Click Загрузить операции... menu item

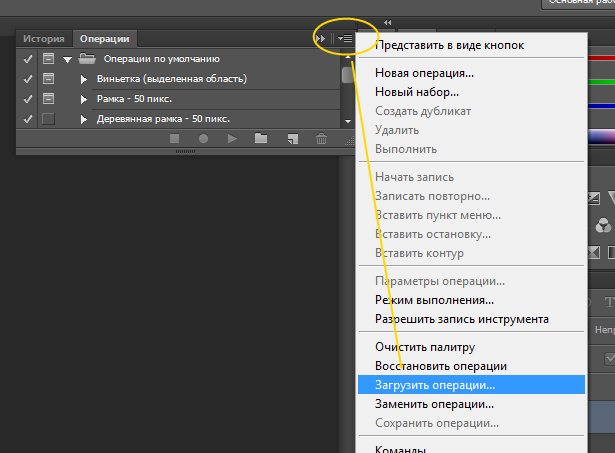[471, 385]
